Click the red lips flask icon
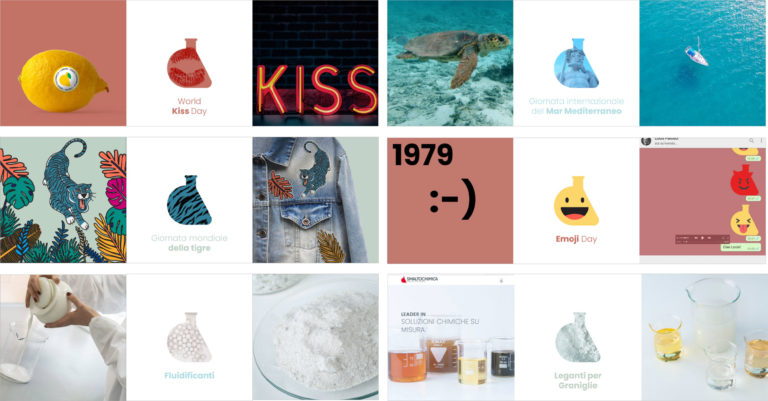This screenshot has height=401, width=768. tap(189, 63)
